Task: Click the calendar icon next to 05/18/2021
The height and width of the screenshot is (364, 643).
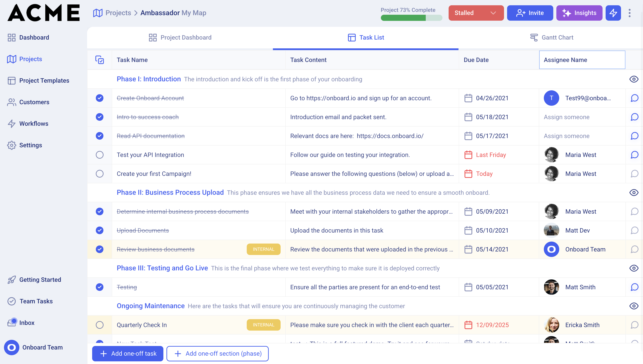Action: pyautogui.click(x=468, y=117)
